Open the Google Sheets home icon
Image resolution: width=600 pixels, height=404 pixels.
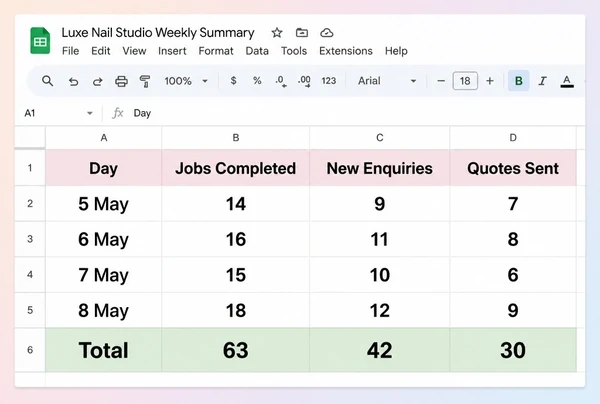point(40,41)
